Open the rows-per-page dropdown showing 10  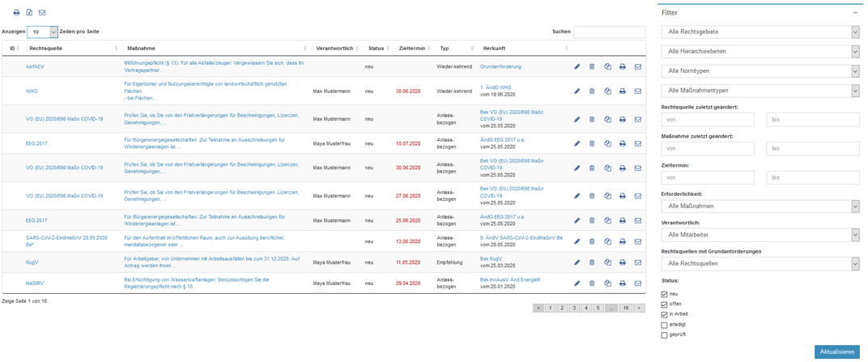42,32
